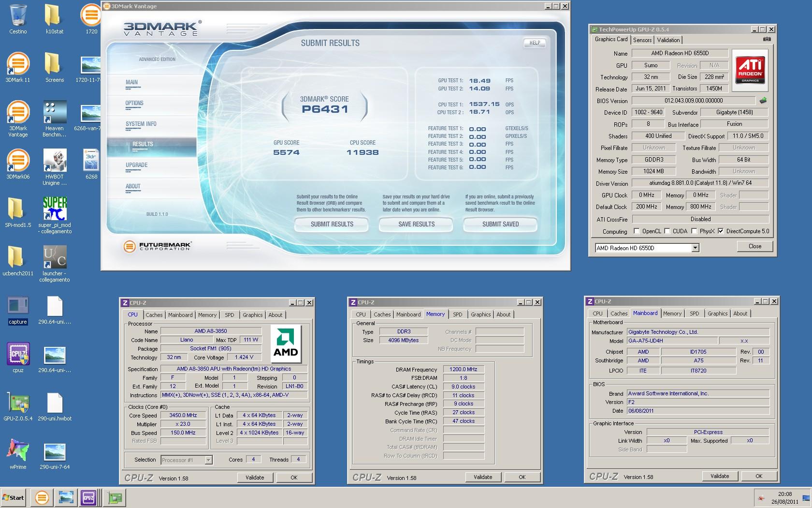Click the HELP button in 3DMark
Screen dimensions: 812x508
click(x=535, y=43)
